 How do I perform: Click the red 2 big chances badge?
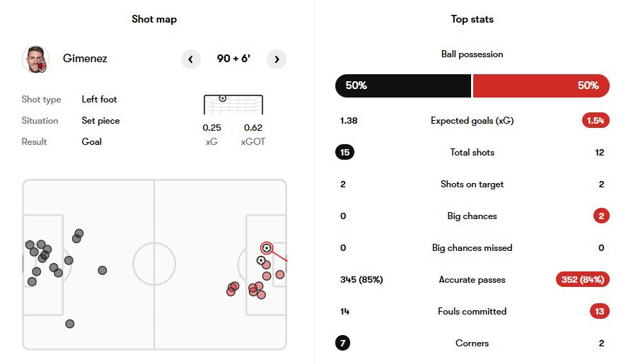click(601, 216)
